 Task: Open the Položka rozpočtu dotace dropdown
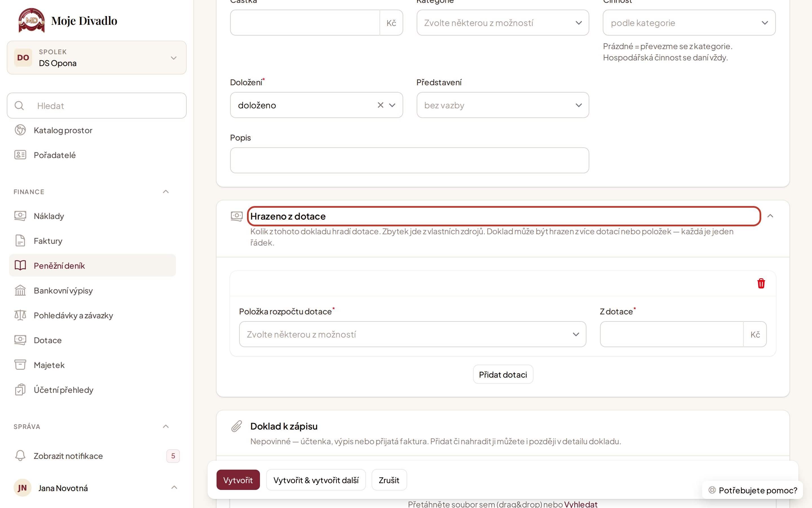pos(412,334)
